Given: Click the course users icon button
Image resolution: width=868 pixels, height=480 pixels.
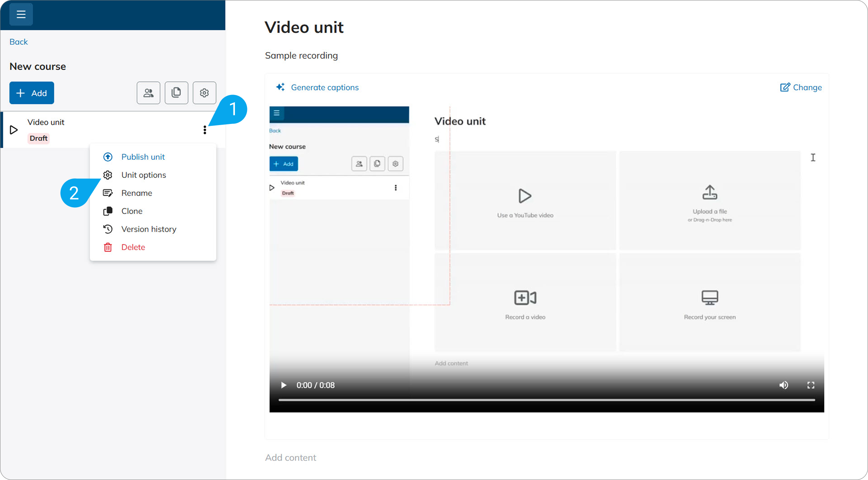Looking at the screenshot, I should 148,93.
